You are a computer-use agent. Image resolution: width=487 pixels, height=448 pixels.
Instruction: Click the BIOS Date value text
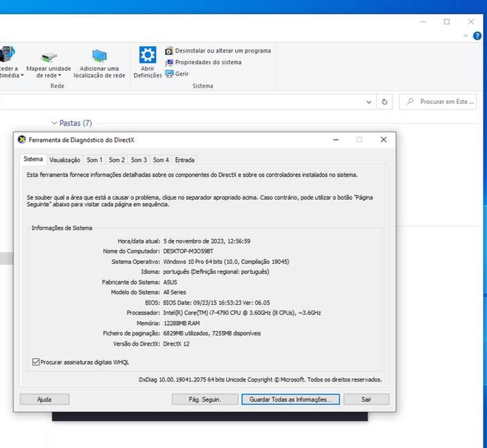pos(216,303)
